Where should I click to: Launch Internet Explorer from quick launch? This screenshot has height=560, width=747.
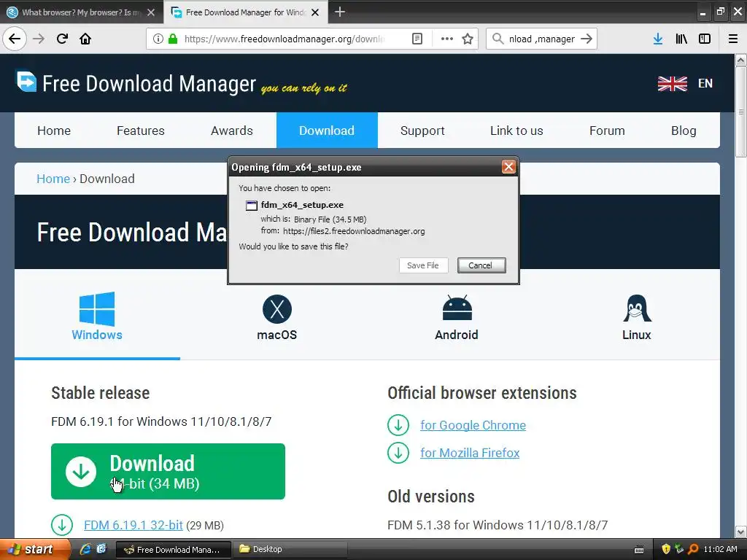(x=85, y=549)
